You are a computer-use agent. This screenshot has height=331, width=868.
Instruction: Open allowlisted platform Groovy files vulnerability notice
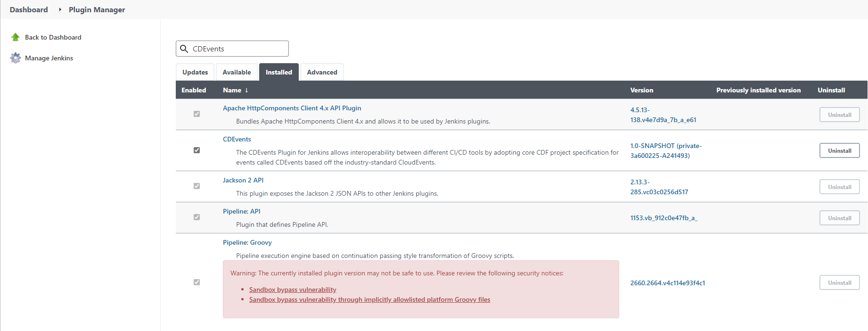[x=369, y=299]
